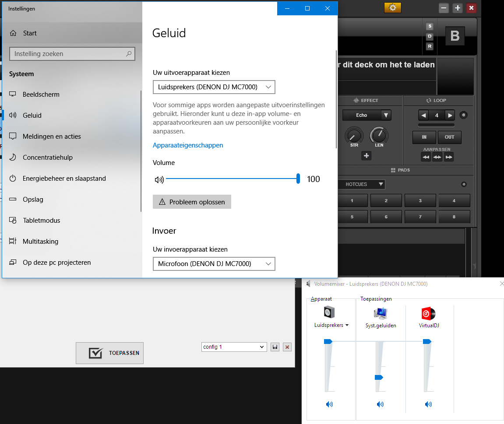Set loop OUT point
Screen dimensions: 504x424
pyautogui.click(x=449, y=137)
